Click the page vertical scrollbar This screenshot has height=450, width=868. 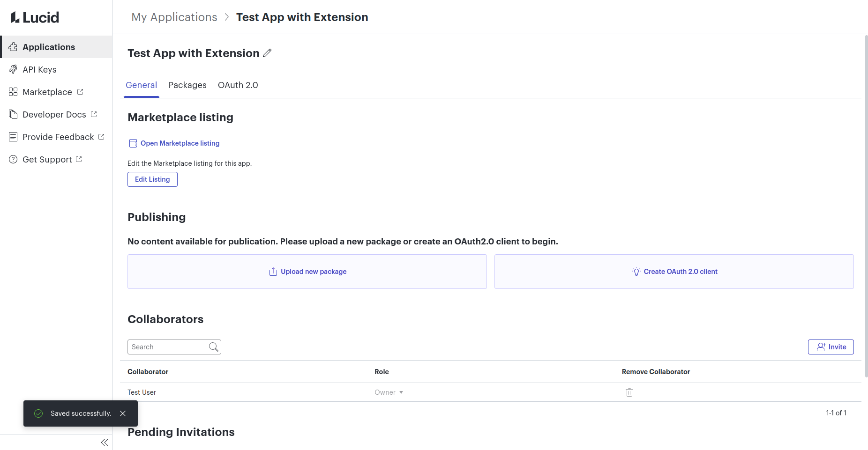(x=866, y=206)
